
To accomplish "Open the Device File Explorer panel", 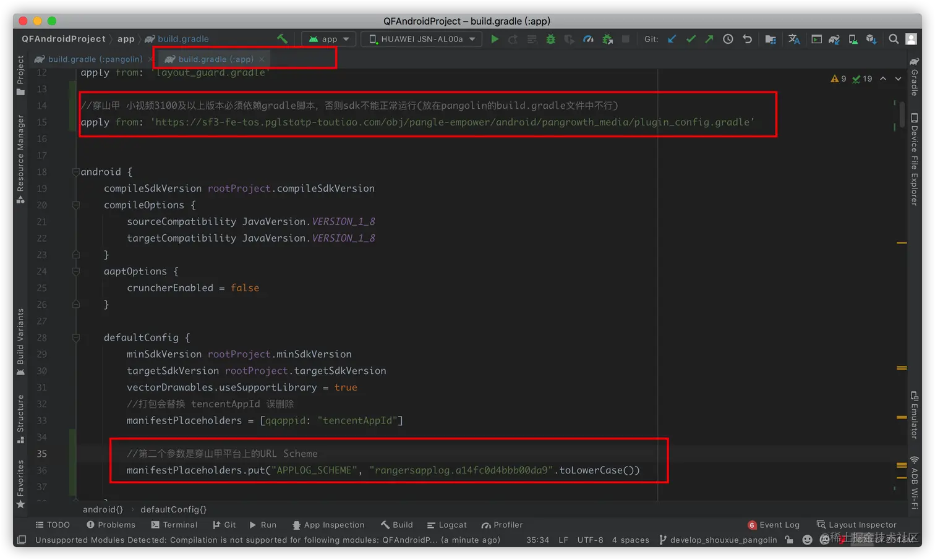I will (x=914, y=159).
